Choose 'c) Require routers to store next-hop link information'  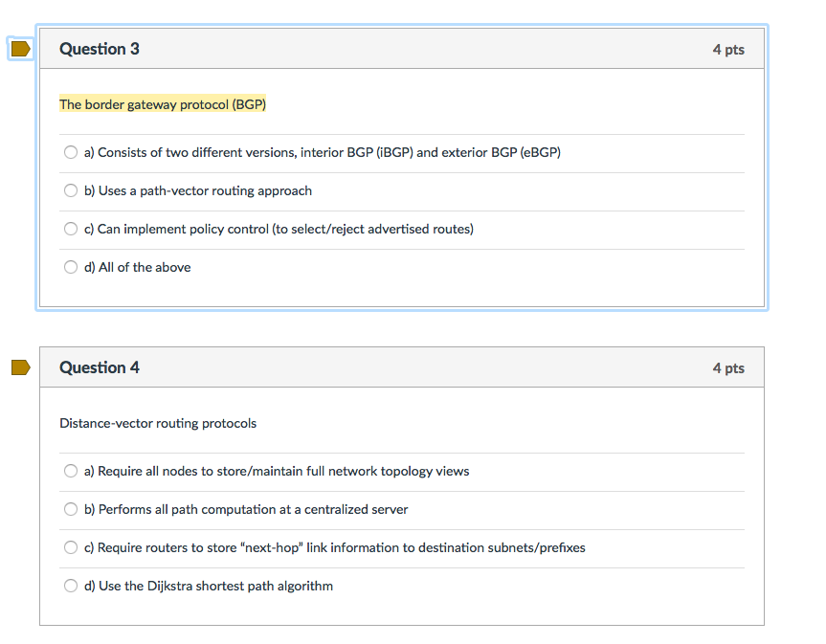tap(71, 547)
